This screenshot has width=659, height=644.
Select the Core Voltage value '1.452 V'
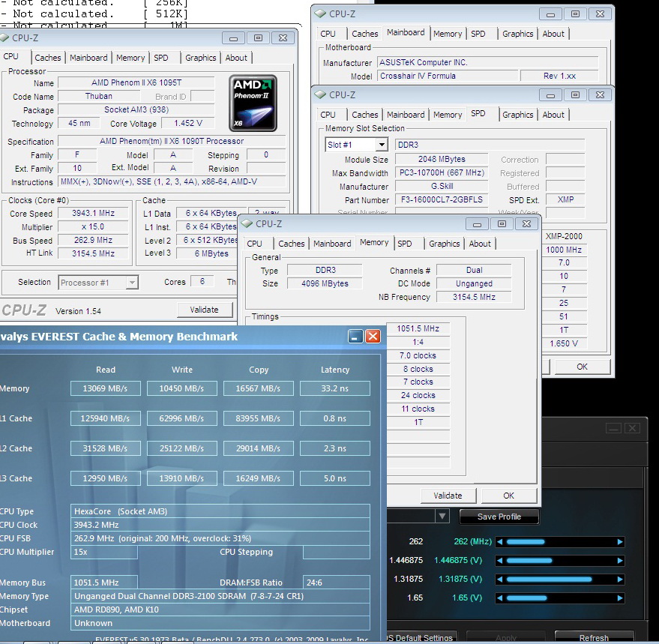(188, 123)
